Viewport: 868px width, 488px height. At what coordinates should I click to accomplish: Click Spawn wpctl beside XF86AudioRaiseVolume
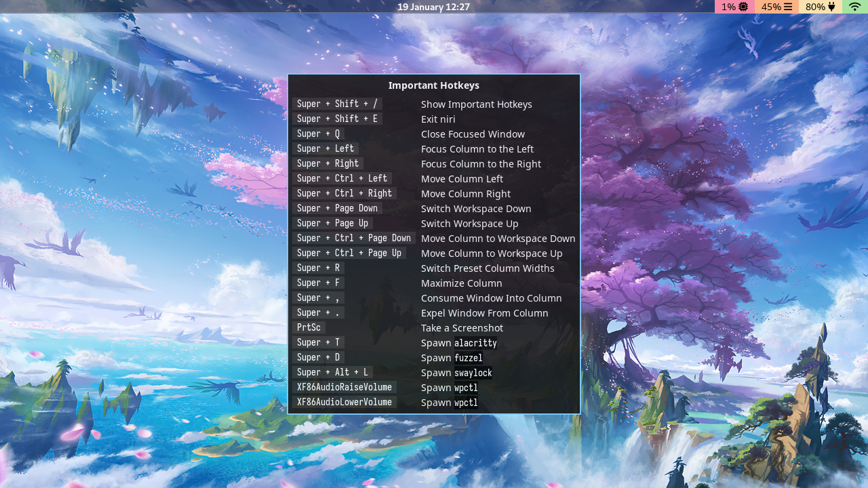click(450, 388)
